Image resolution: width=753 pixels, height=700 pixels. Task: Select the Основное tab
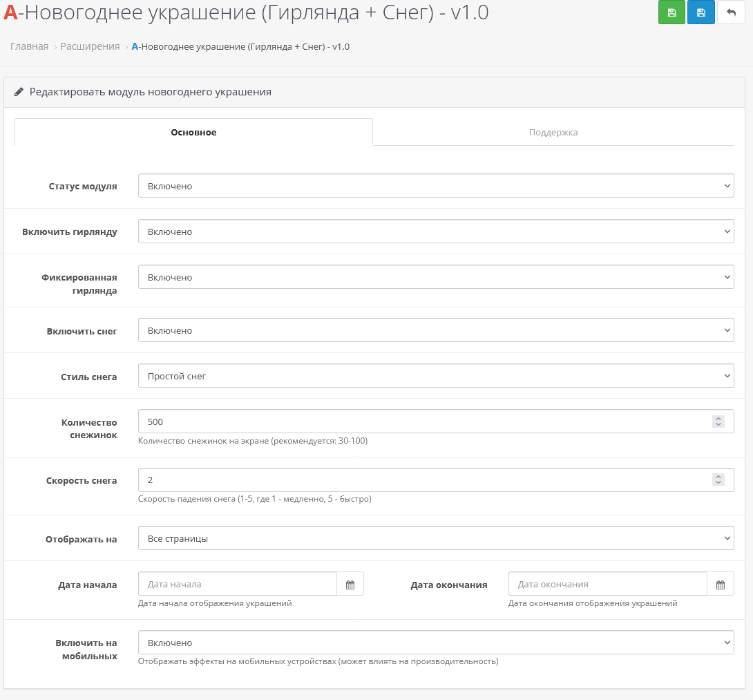pyautogui.click(x=193, y=132)
